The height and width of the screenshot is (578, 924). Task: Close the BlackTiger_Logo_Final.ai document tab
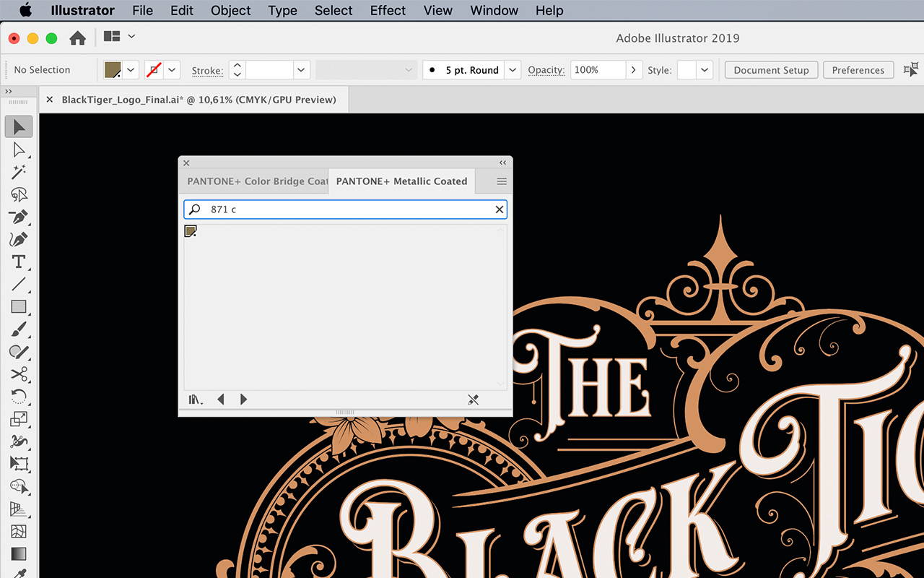50,100
